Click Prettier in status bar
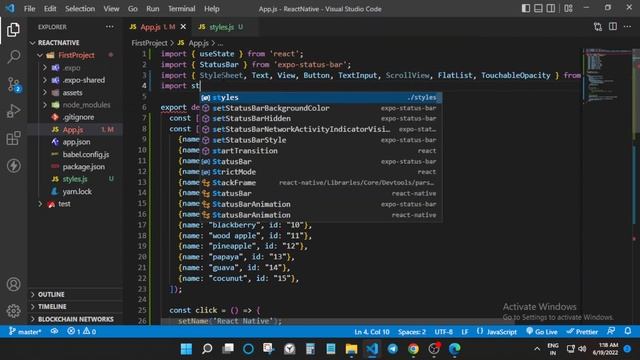 pos(582,331)
